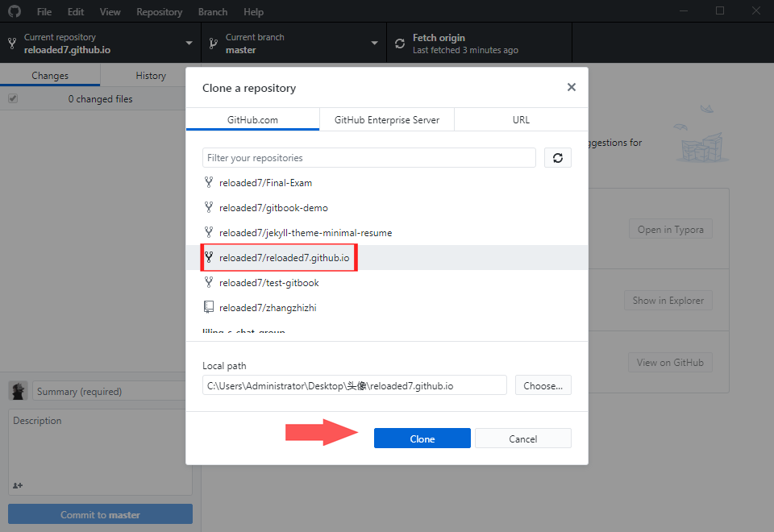
Task: Click the Summary (required) input field
Action: (113, 391)
